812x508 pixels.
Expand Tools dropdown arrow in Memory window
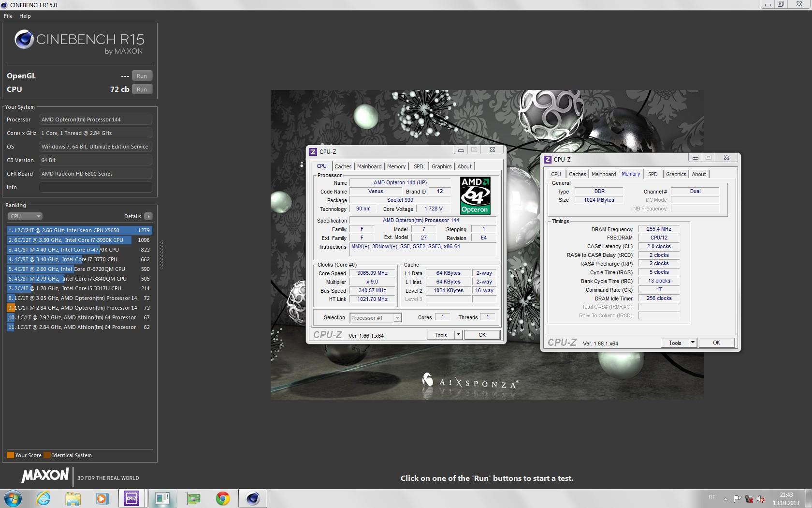click(693, 343)
